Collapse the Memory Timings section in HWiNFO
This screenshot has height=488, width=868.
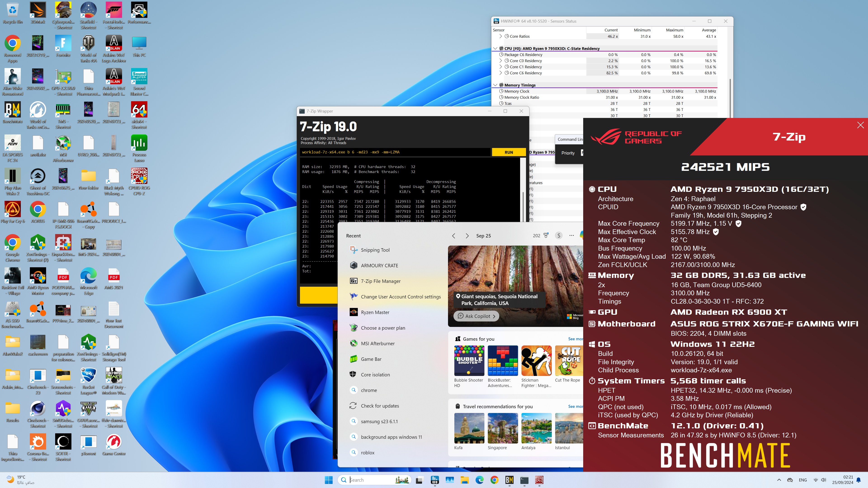point(495,85)
